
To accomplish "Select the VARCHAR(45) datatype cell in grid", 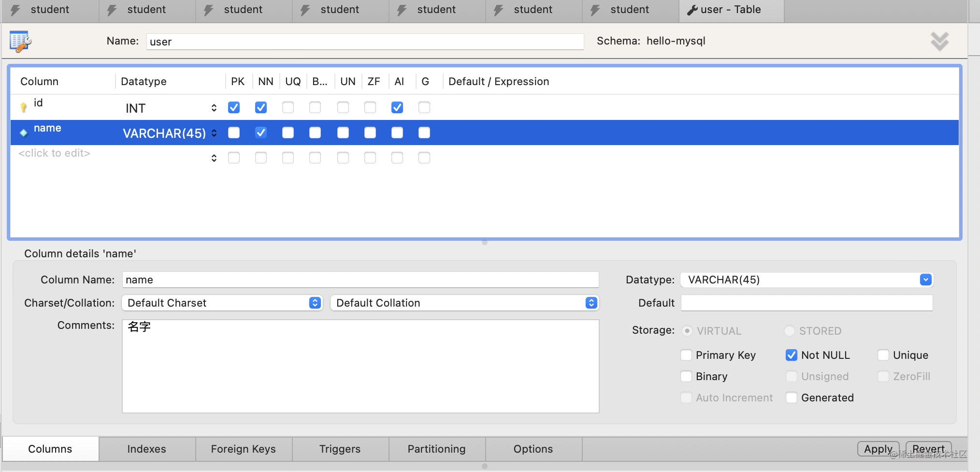I will coord(164,133).
